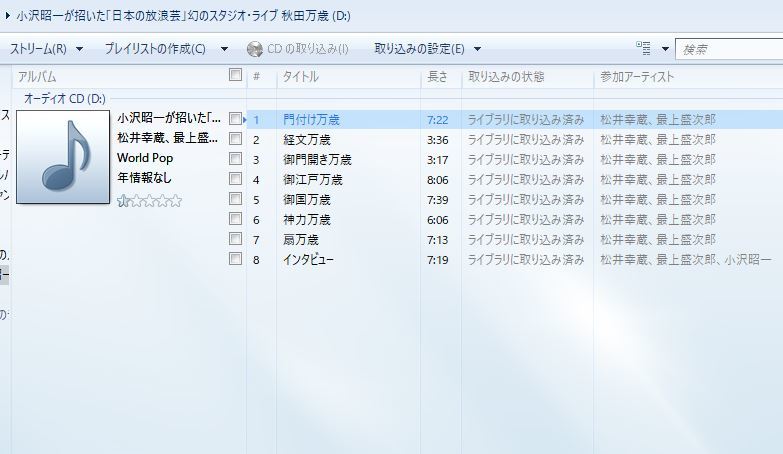Open 取り込みの設定(E) menu

(419, 49)
